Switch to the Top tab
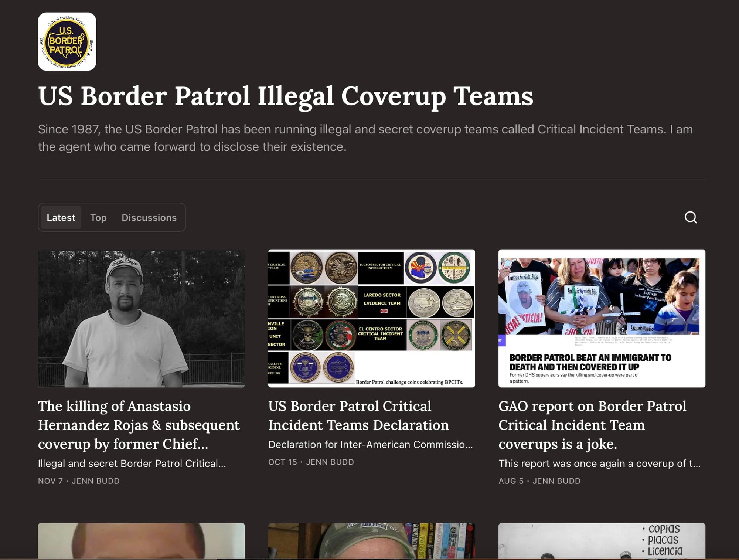The width and height of the screenshot is (739, 560). tap(98, 217)
